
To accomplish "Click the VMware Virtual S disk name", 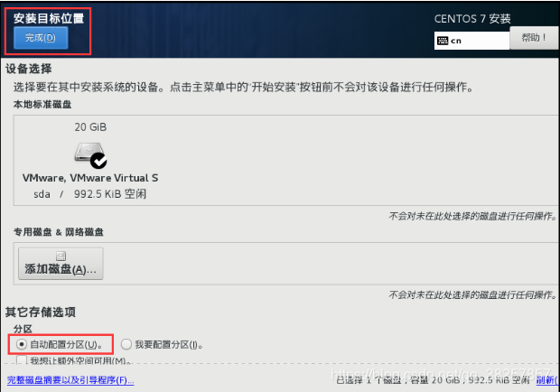I will click(x=90, y=178).
